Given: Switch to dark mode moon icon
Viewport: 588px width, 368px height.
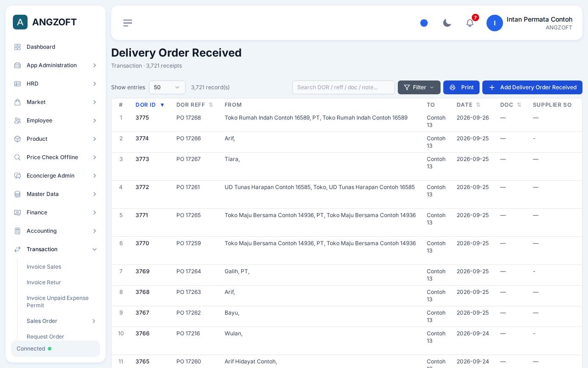Looking at the screenshot, I should click(447, 23).
